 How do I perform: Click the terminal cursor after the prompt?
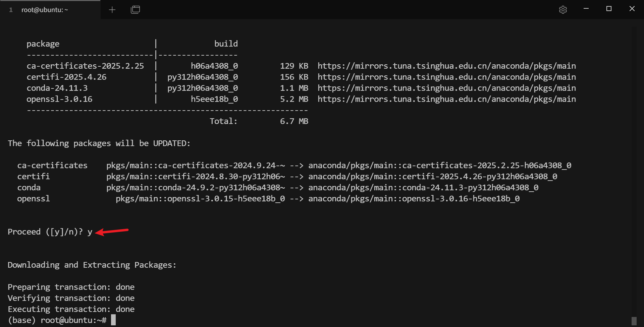[x=113, y=320]
